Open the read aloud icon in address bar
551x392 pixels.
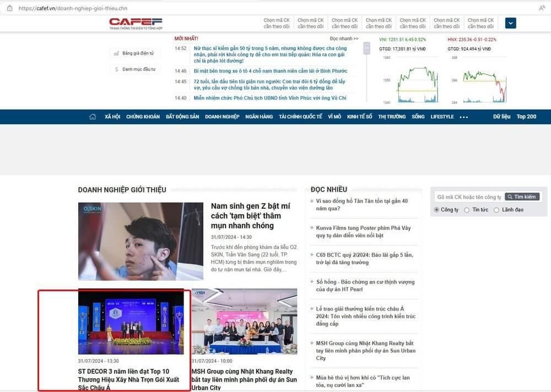pos(542,8)
